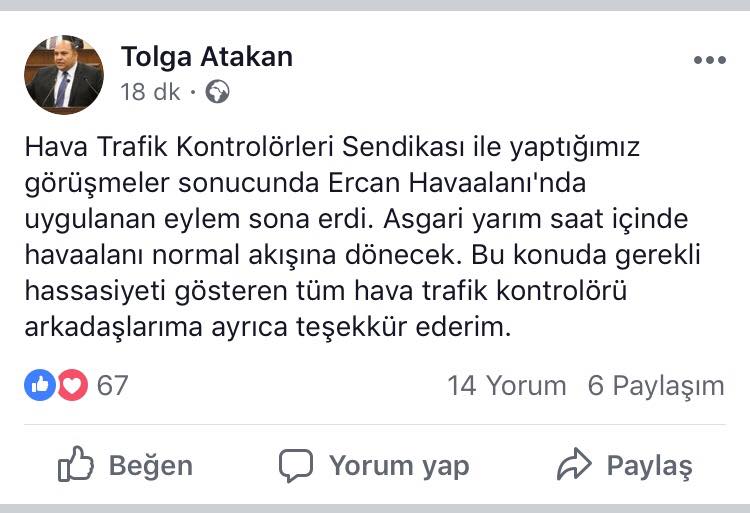Tap the curved share arrow icon
Screen dimensions: 750x513
click(575, 465)
